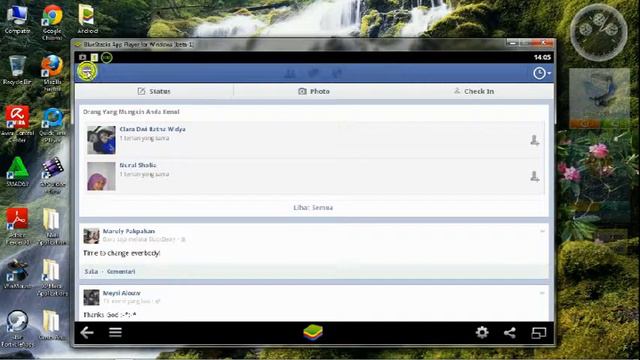
Task: Open the round silver shortcut at bottom left
Action: click(17, 329)
